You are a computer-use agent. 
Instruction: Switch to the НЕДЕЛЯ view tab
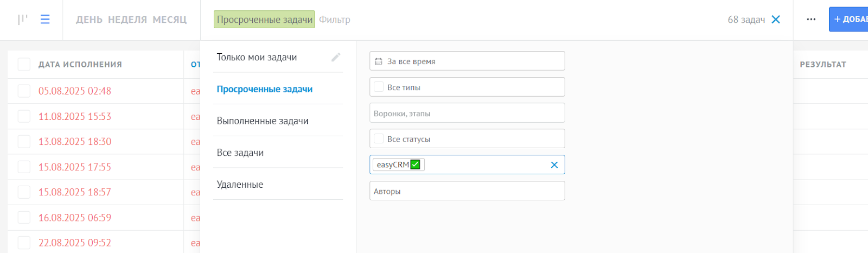127,20
